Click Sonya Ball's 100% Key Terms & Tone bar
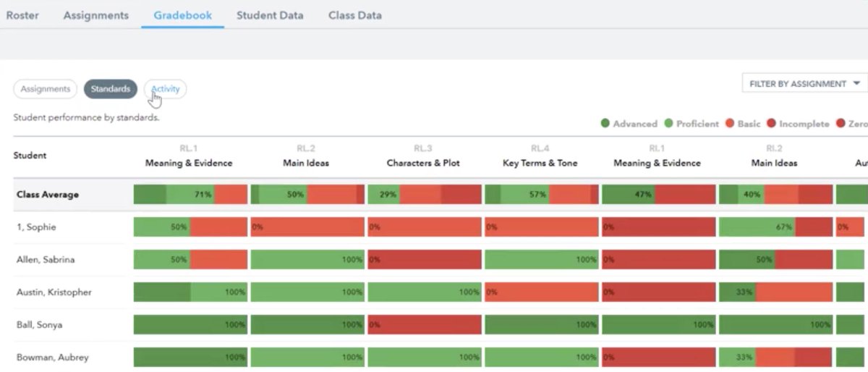Screen dimensions: 868x372 [541, 325]
